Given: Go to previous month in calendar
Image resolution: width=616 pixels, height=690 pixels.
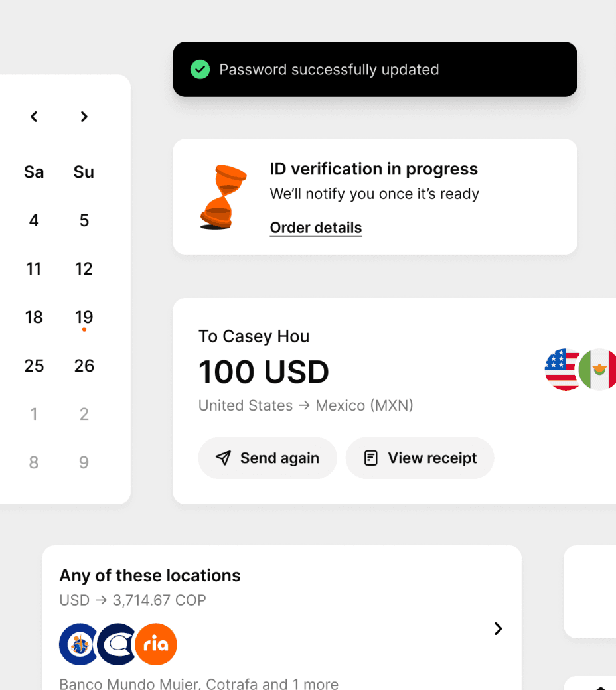Looking at the screenshot, I should pos(34,117).
